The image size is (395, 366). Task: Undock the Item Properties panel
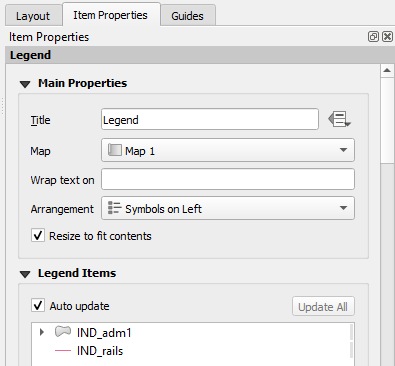click(373, 36)
